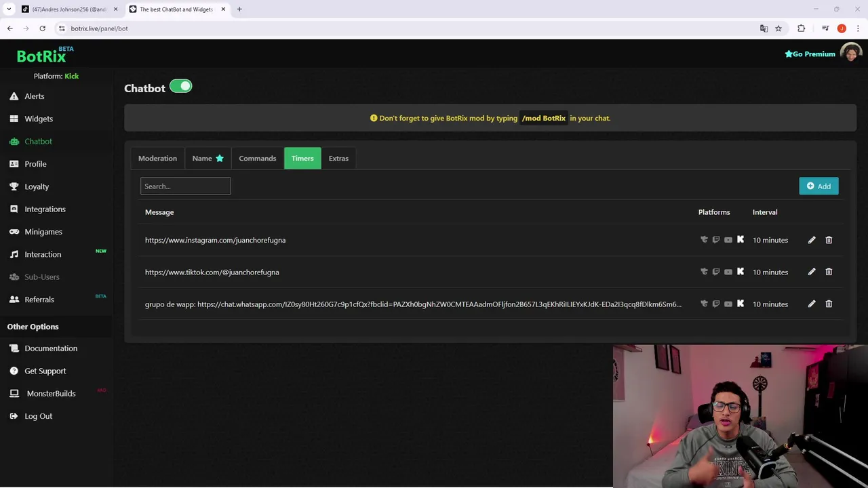Toggle YouTube platform on the tiktok timer
The width and height of the screenshot is (868, 488).
point(728,272)
